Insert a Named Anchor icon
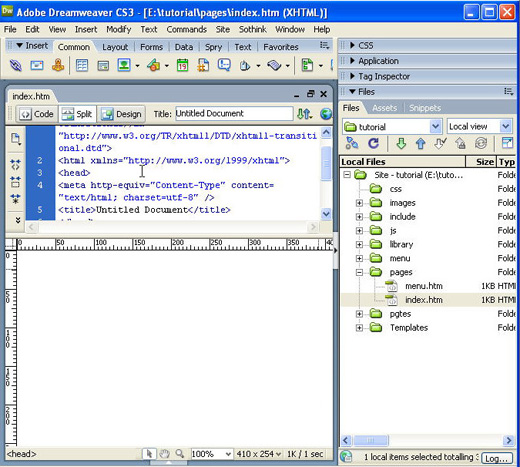Screen dimensions: 520x467 tap(58, 65)
